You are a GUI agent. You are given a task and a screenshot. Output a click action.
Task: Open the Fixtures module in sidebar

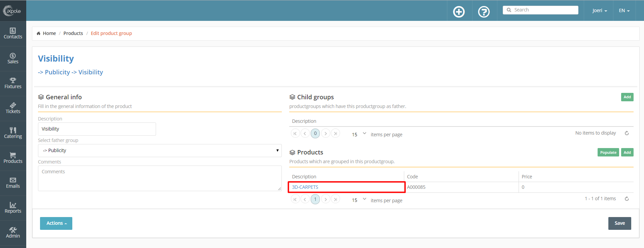click(13, 83)
